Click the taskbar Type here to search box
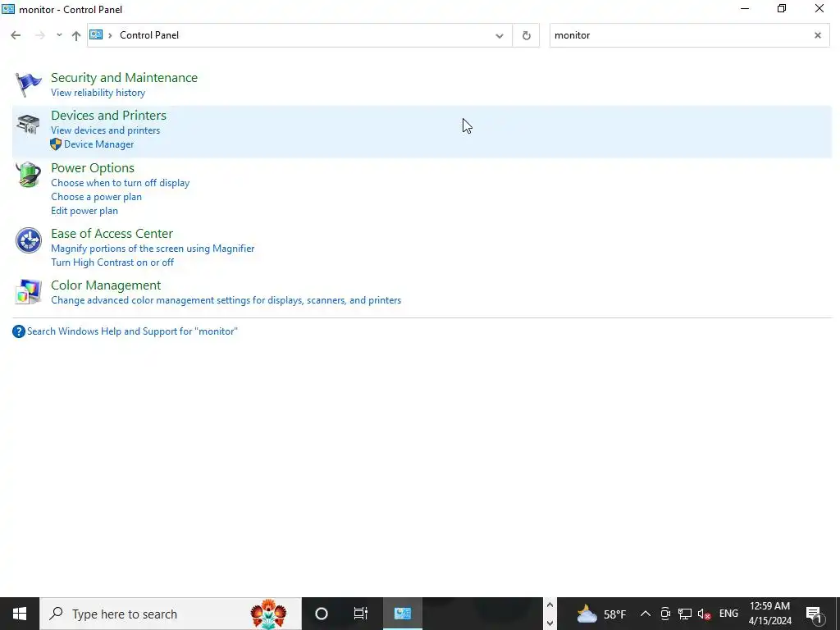This screenshot has height=630, width=840. click(x=171, y=614)
